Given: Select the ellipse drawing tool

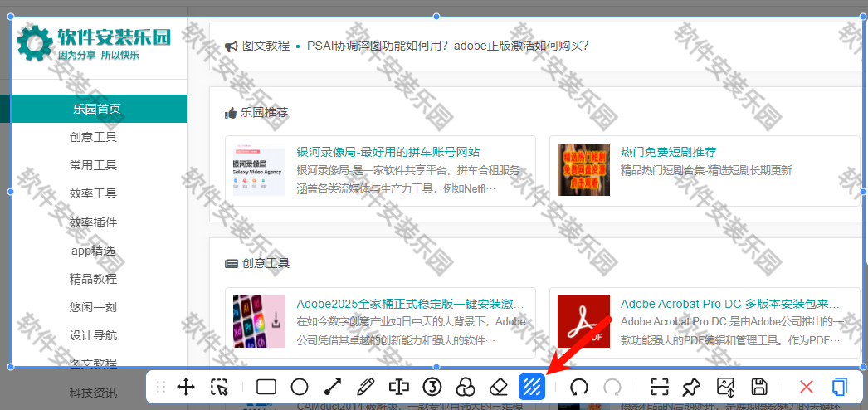Looking at the screenshot, I should pyautogui.click(x=300, y=387).
